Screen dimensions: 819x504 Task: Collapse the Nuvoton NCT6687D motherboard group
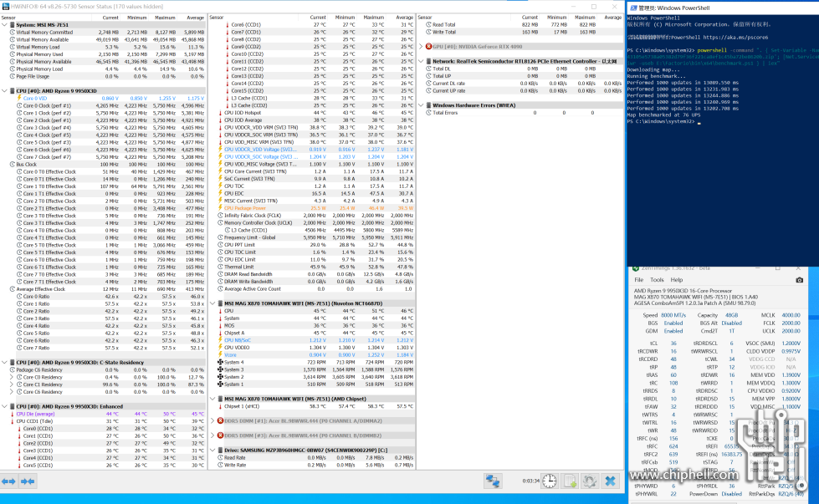212,303
